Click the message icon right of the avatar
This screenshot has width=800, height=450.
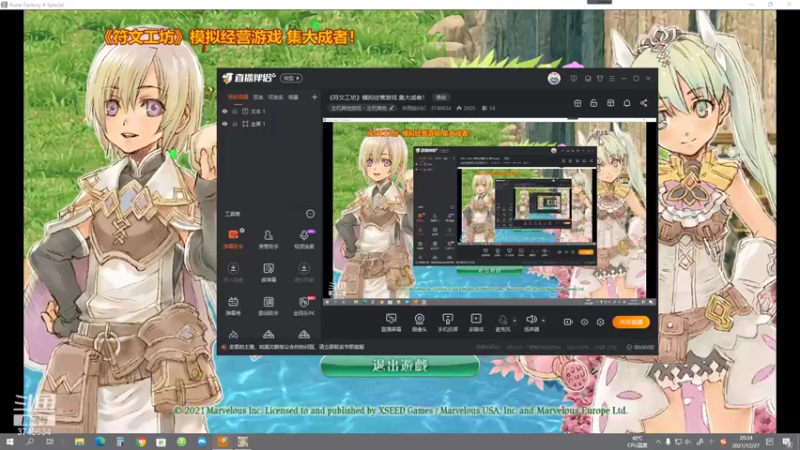click(574, 79)
